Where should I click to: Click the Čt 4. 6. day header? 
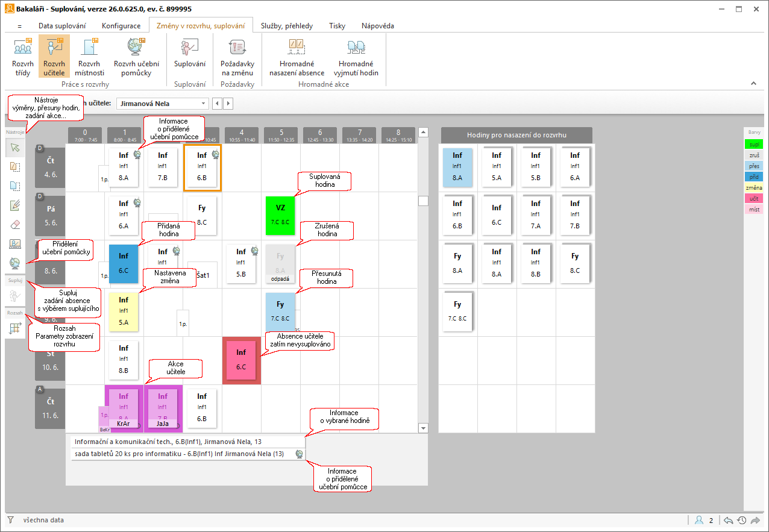coord(51,167)
